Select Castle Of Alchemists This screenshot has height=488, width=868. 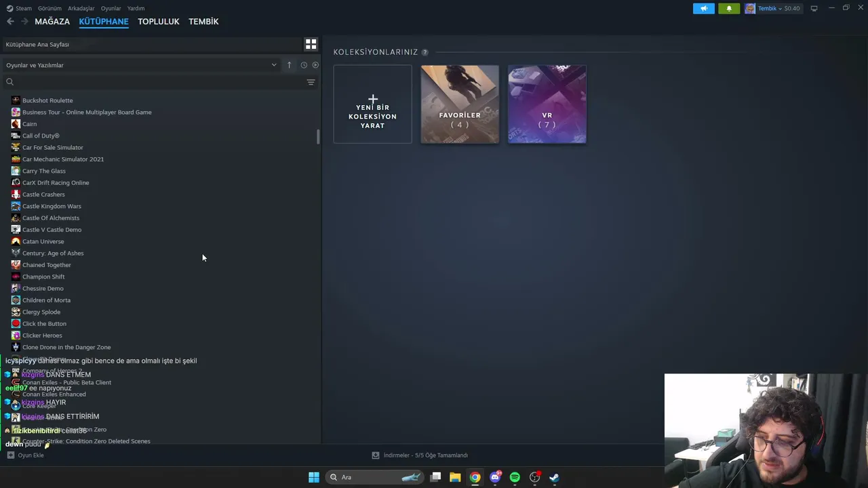(x=51, y=218)
